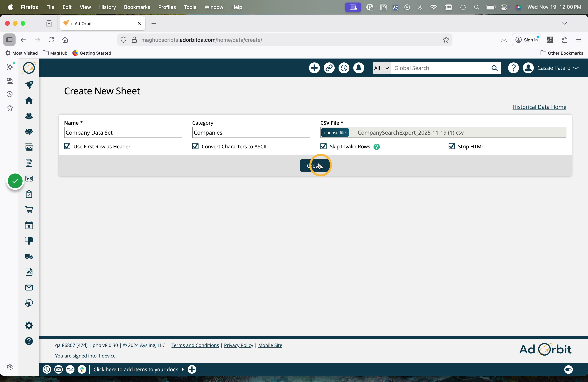Image resolution: width=588 pixels, height=382 pixels.
Task: Click the Settings gear in Ad Orbit sidebar
Action: [x=29, y=325]
